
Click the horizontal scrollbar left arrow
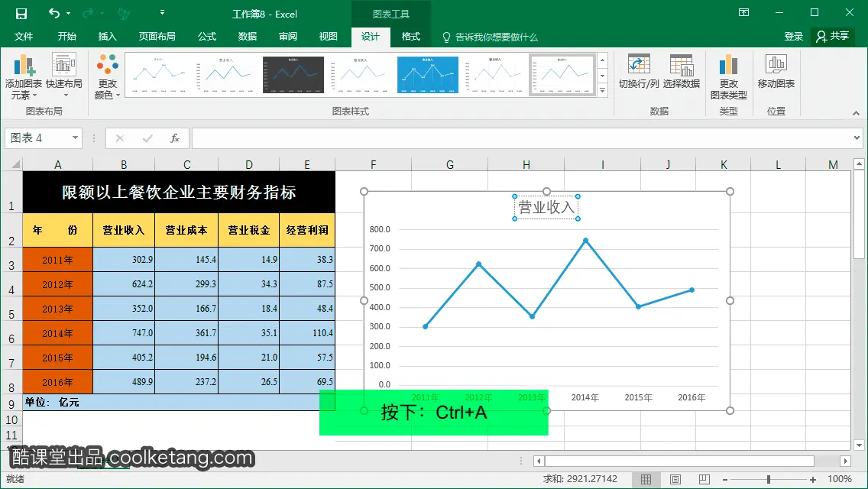click(x=539, y=461)
